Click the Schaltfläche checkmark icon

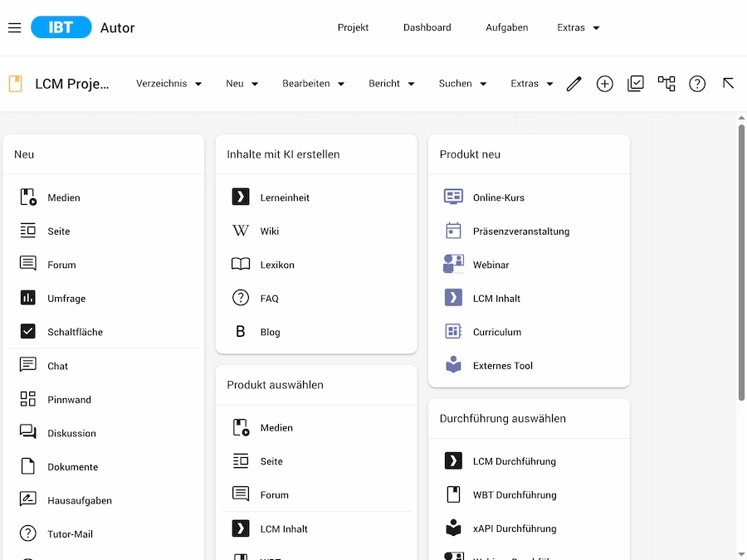(x=28, y=331)
